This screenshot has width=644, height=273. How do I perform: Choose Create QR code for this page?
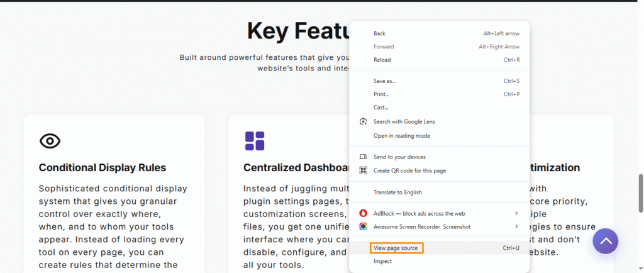click(x=440, y=170)
